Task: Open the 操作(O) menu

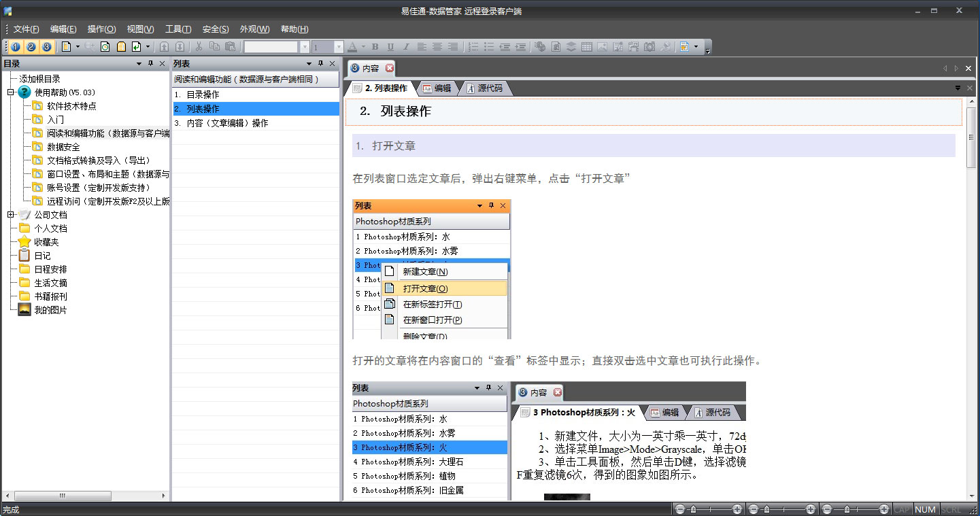Action: pos(101,29)
